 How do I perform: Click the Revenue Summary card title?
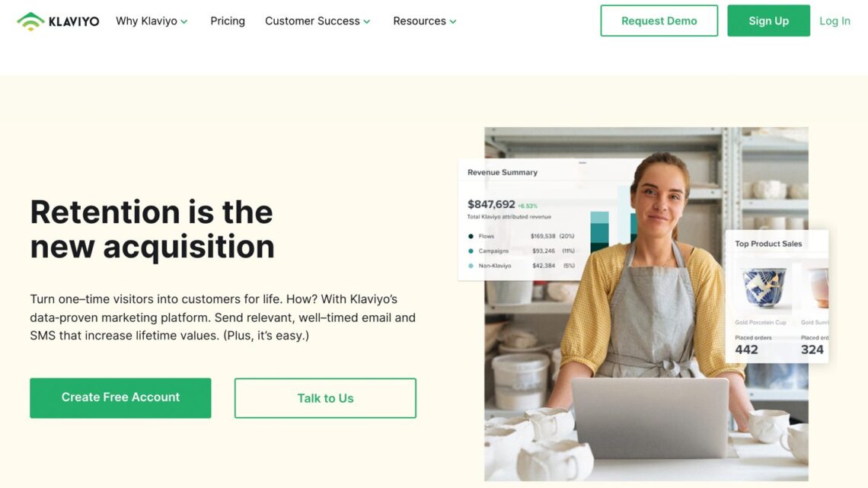(x=502, y=173)
